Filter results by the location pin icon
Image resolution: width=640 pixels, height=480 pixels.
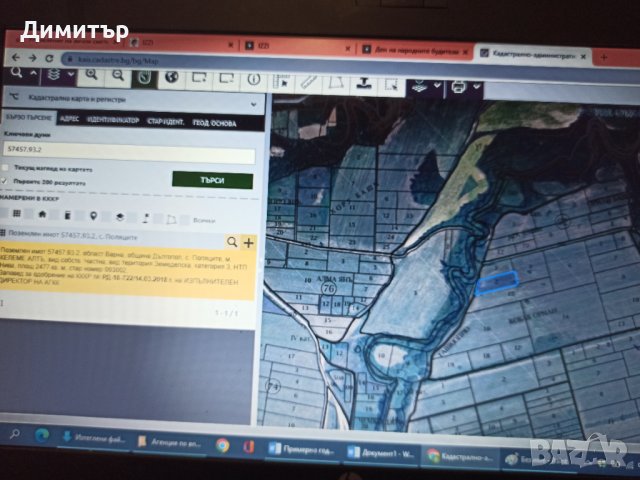[94, 215]
